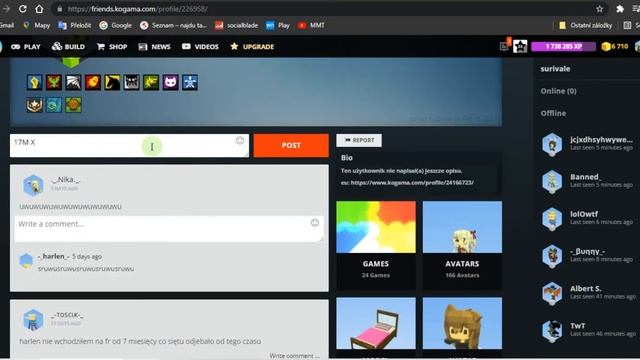
Task: Click the purple XP progress bar
Action: [563, 47]
